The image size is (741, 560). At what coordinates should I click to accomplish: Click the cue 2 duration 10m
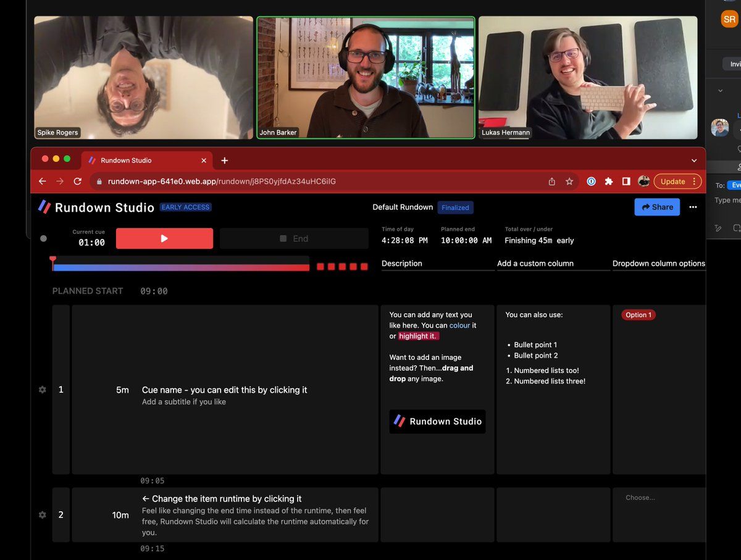120,515
